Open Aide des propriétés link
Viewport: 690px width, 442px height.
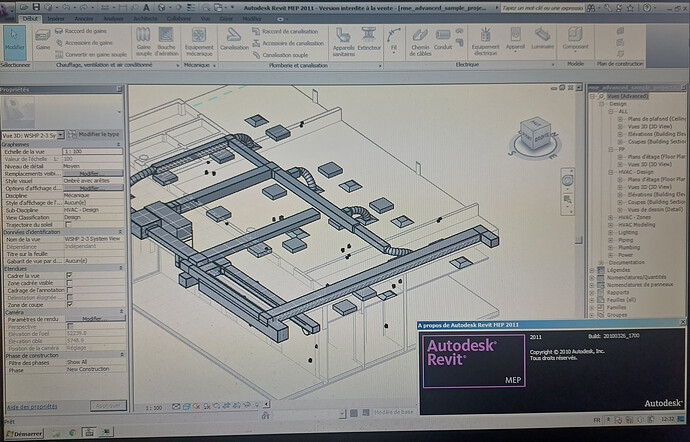tap(32, 407)
